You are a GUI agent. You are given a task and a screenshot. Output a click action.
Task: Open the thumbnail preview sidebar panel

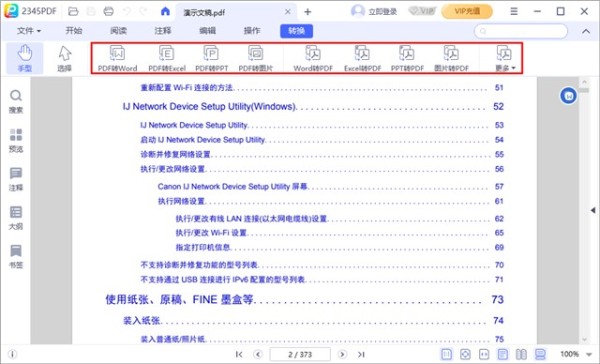(16, 140)
